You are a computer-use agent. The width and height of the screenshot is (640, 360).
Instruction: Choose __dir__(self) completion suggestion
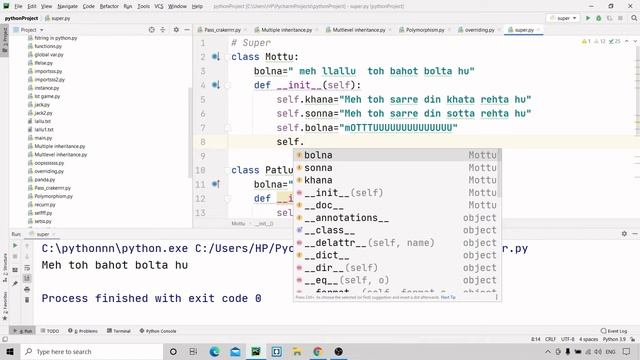pyautogui.click(x=397, y=268)
